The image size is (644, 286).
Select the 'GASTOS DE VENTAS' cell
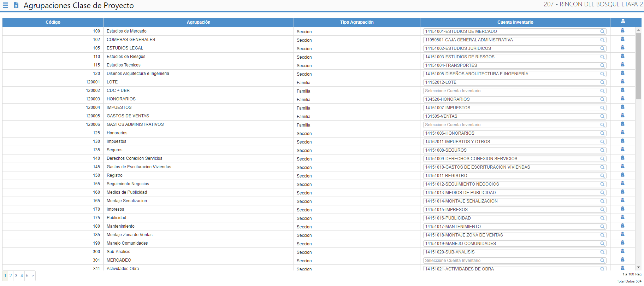[x=199, y=116]
